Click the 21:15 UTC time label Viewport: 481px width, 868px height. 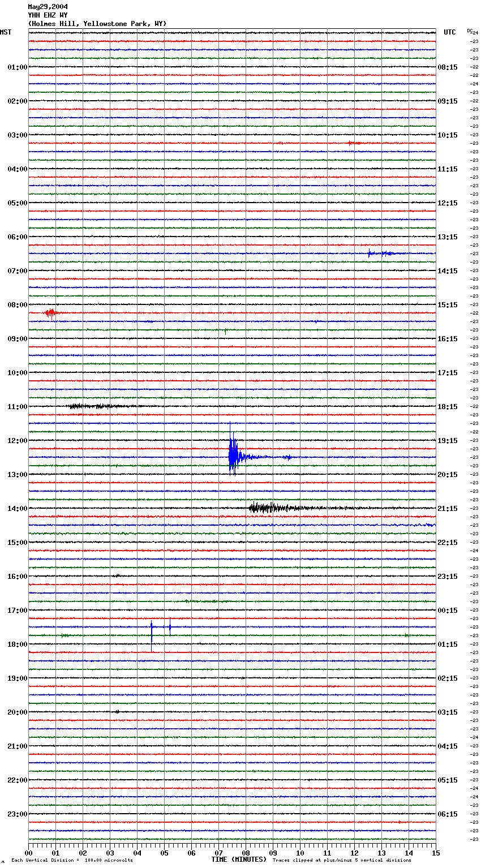tap(448, 509)
